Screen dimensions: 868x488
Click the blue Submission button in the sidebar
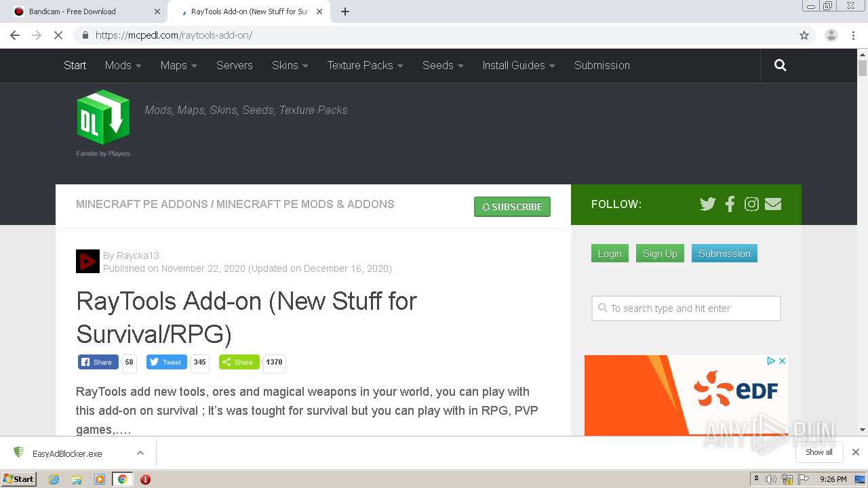[x=724, y=253]
